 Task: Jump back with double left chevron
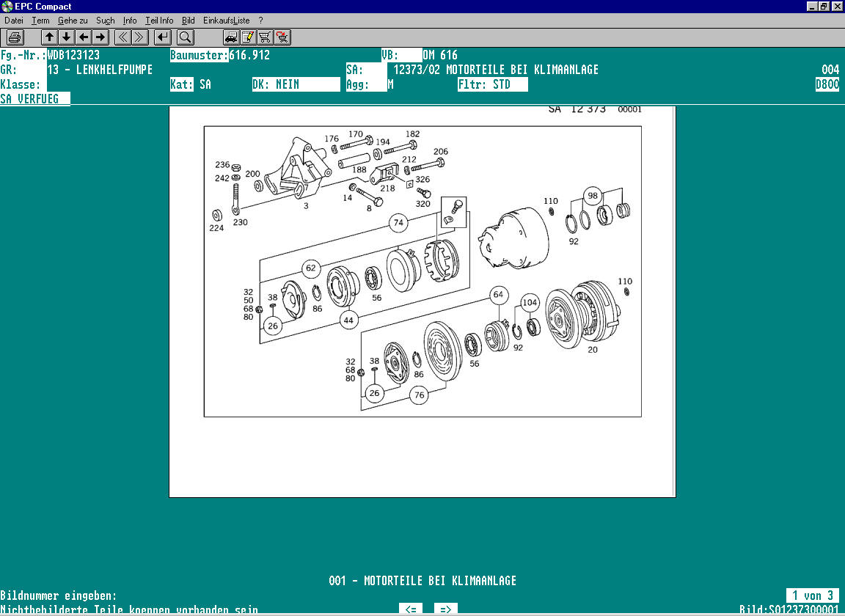pos(123,37)
